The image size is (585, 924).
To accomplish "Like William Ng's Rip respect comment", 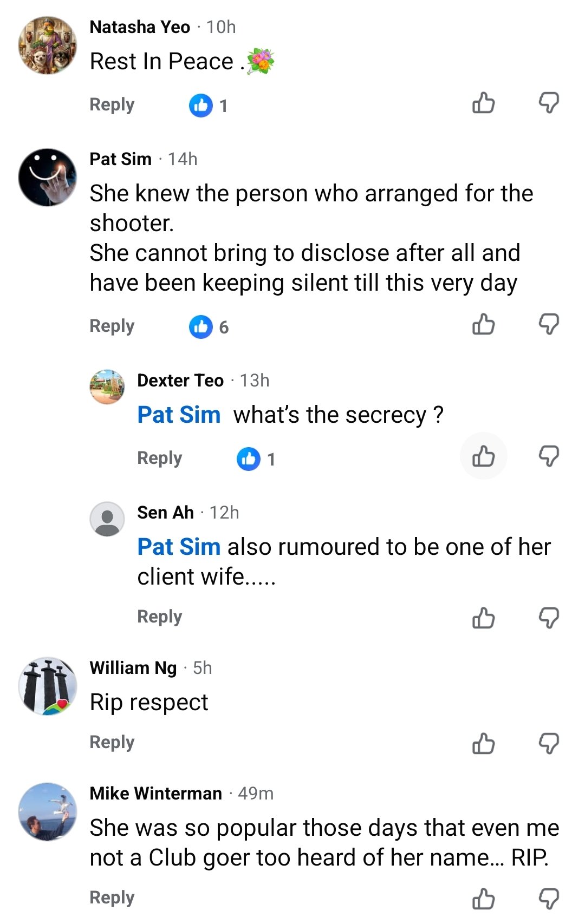I will [483, 743].
